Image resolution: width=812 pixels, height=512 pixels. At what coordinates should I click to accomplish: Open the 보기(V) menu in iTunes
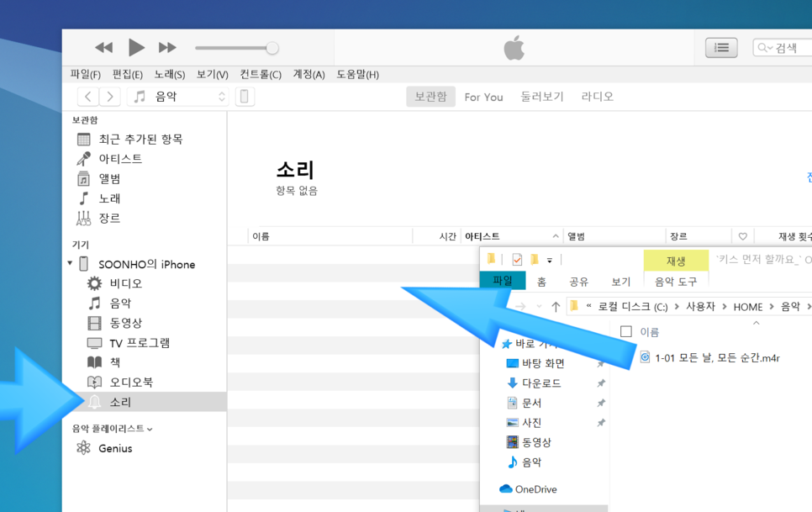pyautogui.click(x=213, y=75)
